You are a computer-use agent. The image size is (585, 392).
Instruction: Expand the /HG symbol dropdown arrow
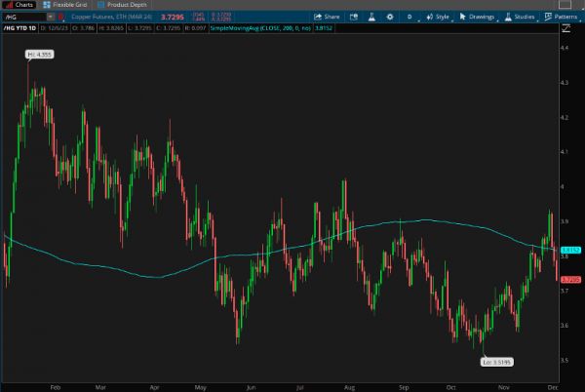[51, 17]
